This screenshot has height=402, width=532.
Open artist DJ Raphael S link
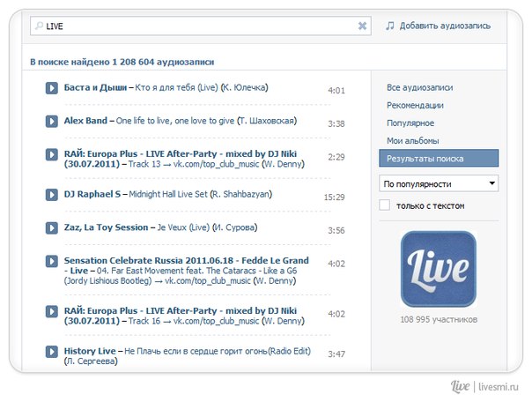coord(92,194)
